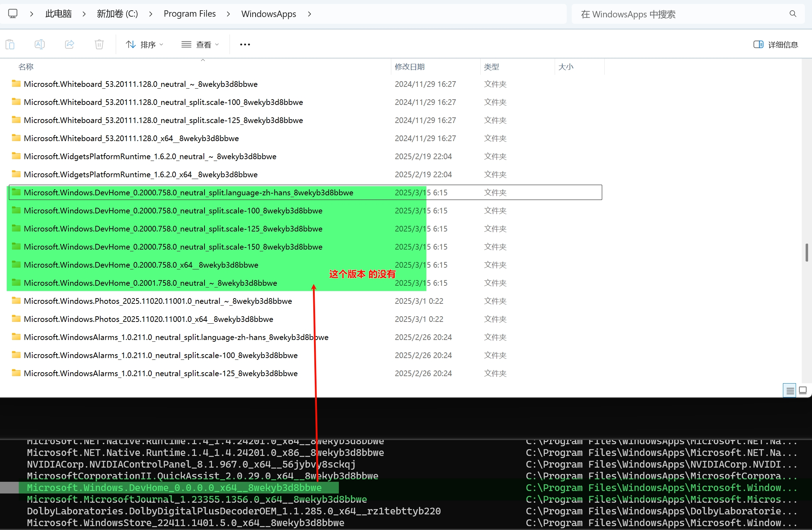Click the vertical scrollbar thumb
812x530 pixels.
click(807, 252)
